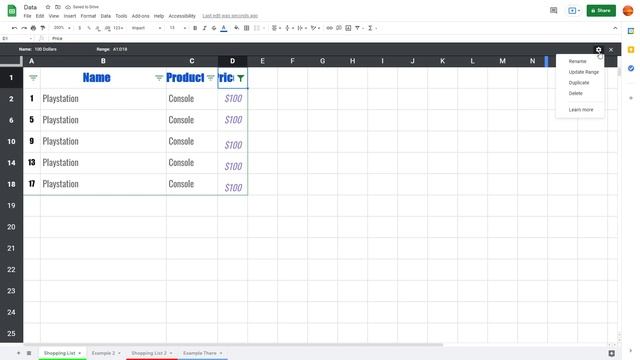Open vertical align options
The image size is (640, 360).
pyautogui.click(x=289, y=28)
